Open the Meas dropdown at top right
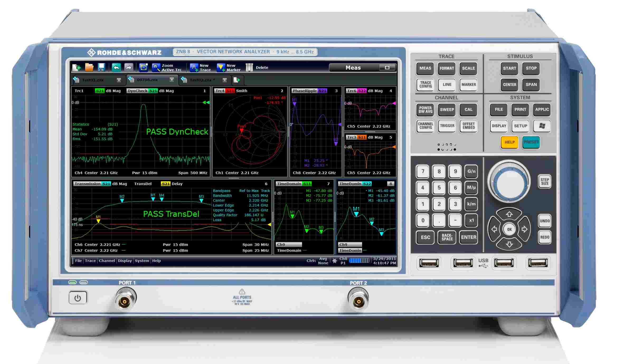 [353, 68]
